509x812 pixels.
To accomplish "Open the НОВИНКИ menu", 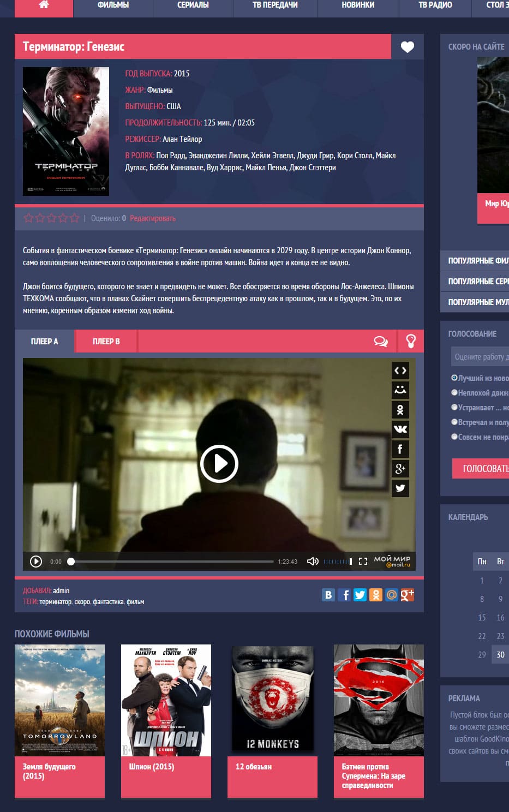I will tap(358, 5).
